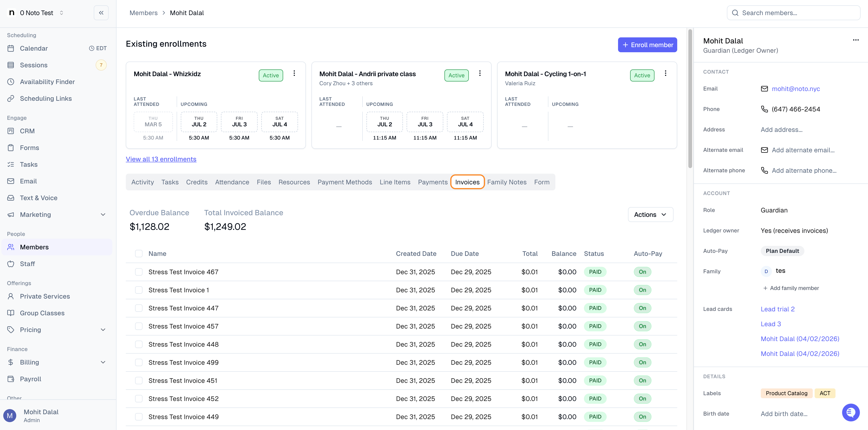Switch to the Payments tab
The height and width of the screenshot is (430, 868).
pyautogui.click(x=433, y=182)
